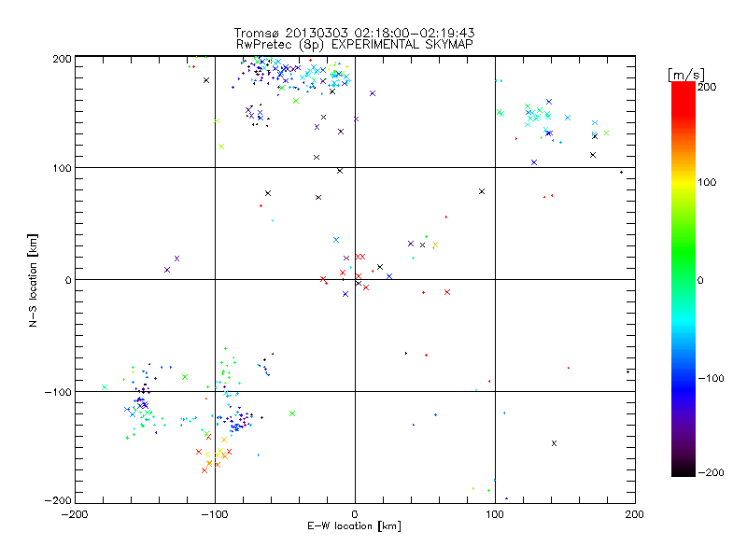Select the '200' label at colorbar top
This screenshot has height=560, width=747.
pos(707,87)
